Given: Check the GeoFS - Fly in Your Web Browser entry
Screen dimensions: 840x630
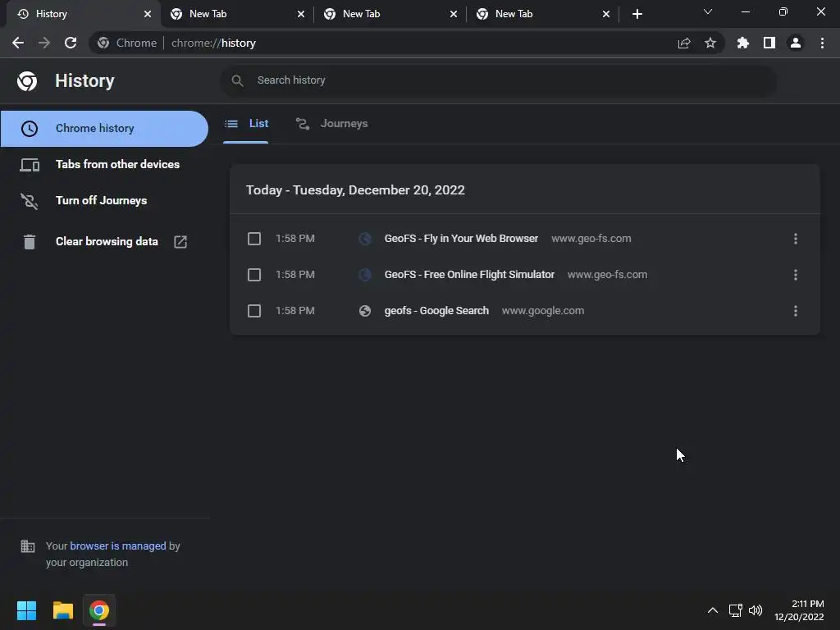Looking at the screenshot, I should 254,239.
